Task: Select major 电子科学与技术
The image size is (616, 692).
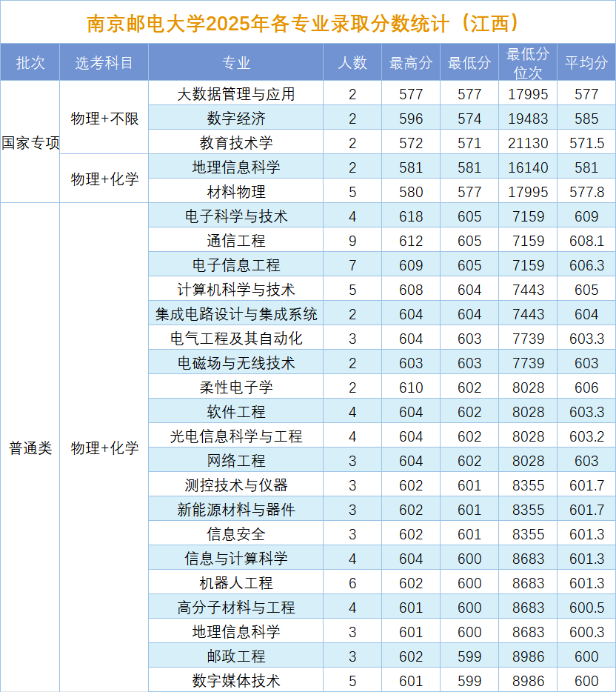Action: click(x=236, y=216)
